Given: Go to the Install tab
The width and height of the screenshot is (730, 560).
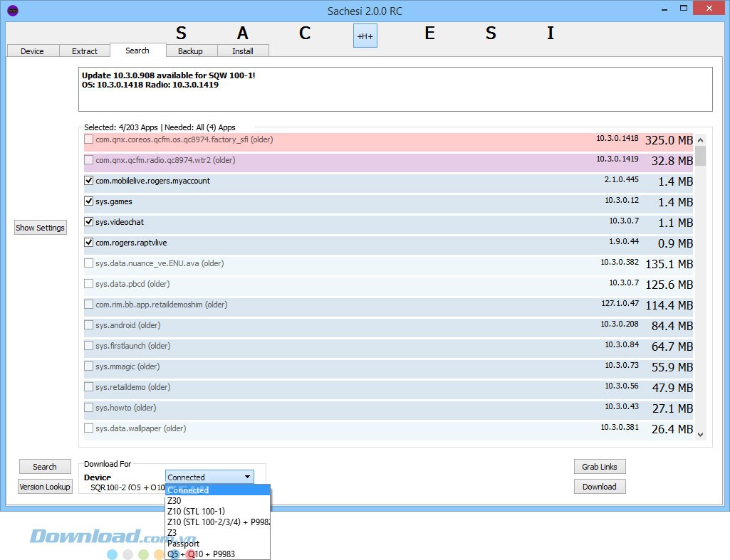Looking at the screenshot, I should tap(243, 51).
